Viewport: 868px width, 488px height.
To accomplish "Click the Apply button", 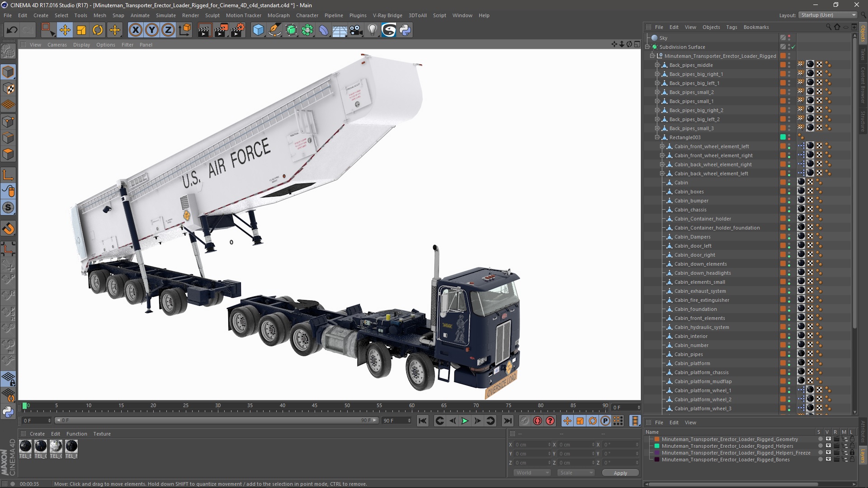I will click(x=620, y=473).
